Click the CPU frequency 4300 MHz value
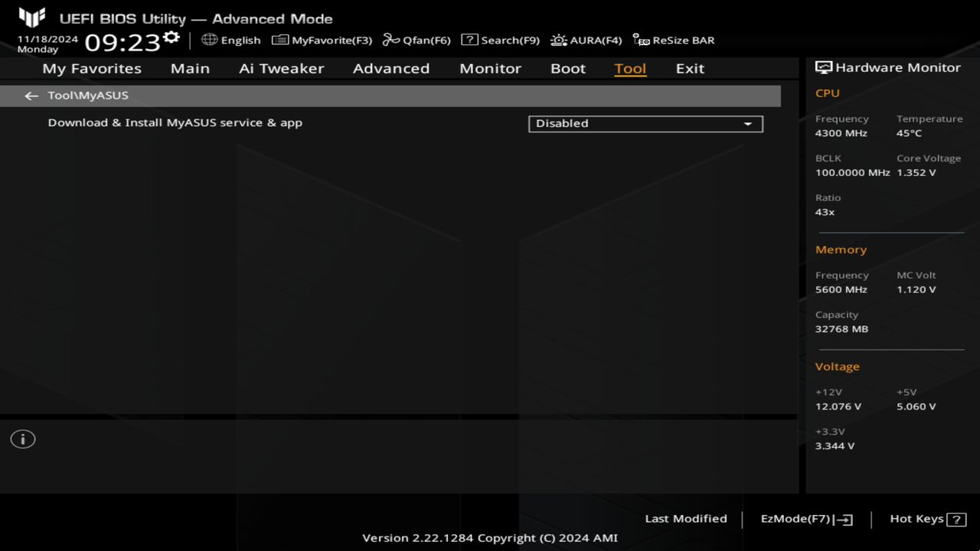The width and height of the screenshot is (980, 551). [x=841, y=133]
